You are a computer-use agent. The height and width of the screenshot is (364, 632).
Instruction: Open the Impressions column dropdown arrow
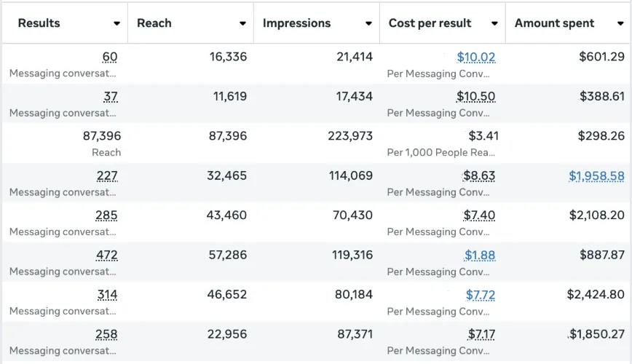coord(368,23)
